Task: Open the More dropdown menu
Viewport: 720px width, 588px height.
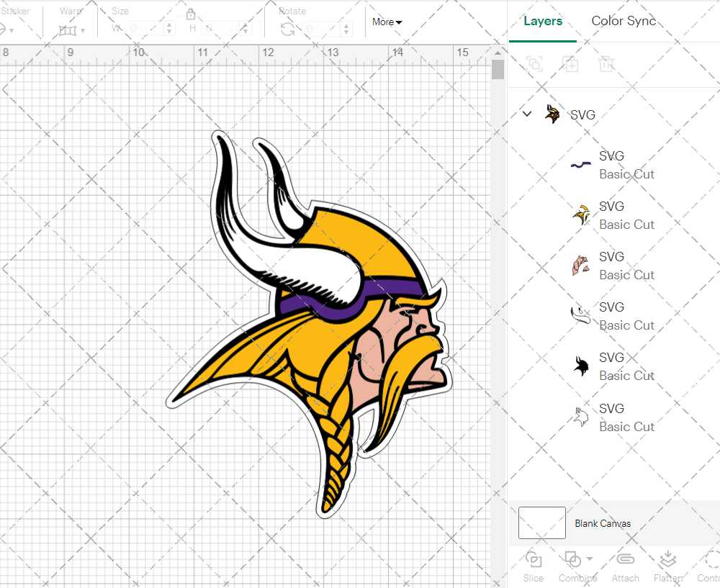Action: tap(387, 22)
